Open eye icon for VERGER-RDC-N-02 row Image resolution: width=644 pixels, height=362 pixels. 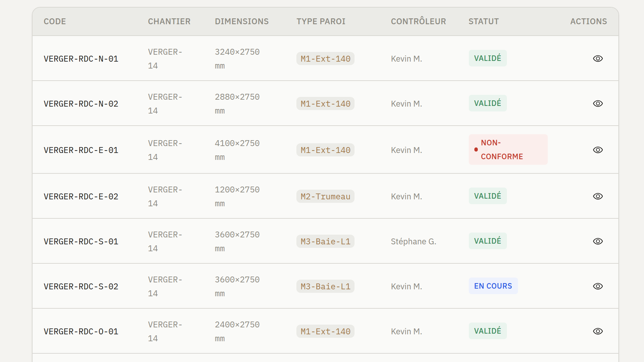[598, 103]
